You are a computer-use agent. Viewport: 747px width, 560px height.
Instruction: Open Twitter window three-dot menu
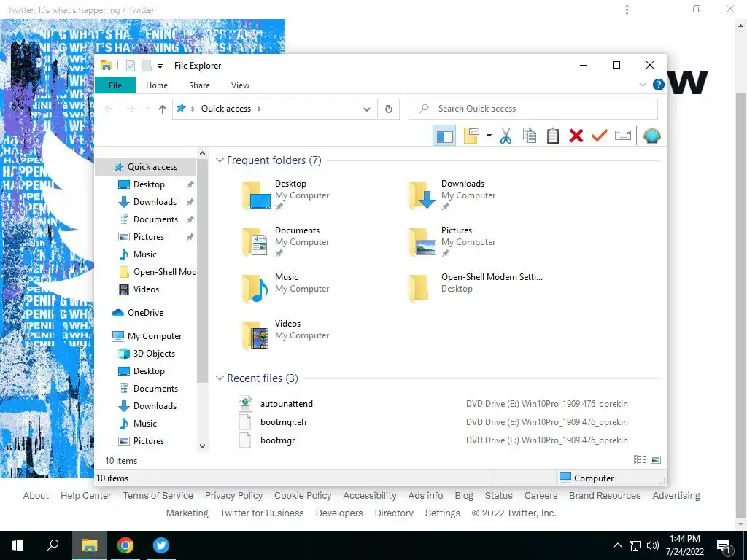(x=627, y=9)
